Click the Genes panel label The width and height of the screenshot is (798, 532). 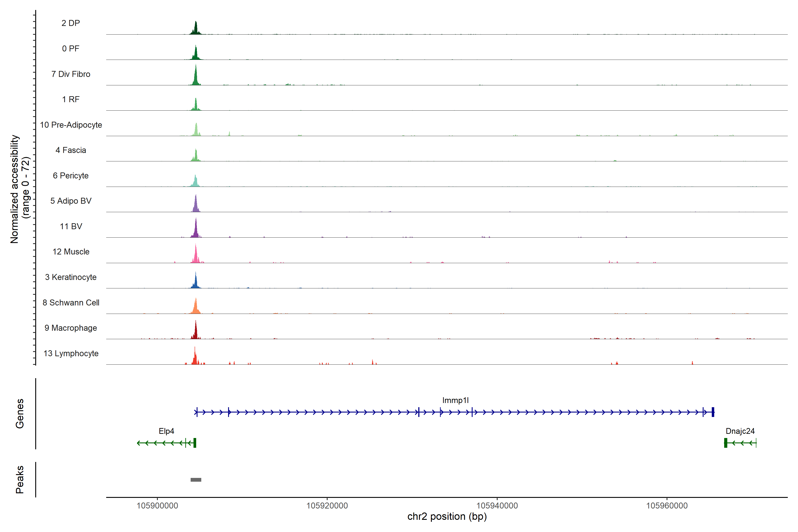(20, 413)
